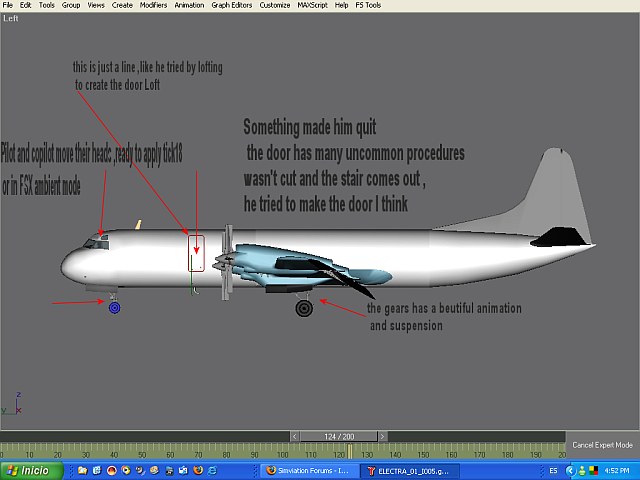Switch to Simviation Forums taskbar window
Viewport: 640px width, 480px height.
pyautogui.click(x=306, y=470)
